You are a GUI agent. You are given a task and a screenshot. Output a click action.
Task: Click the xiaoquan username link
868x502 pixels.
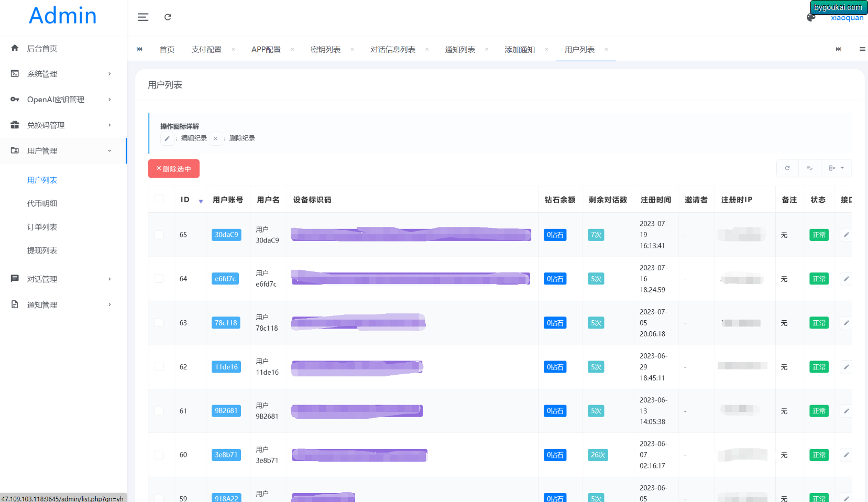tap(847, 18)
